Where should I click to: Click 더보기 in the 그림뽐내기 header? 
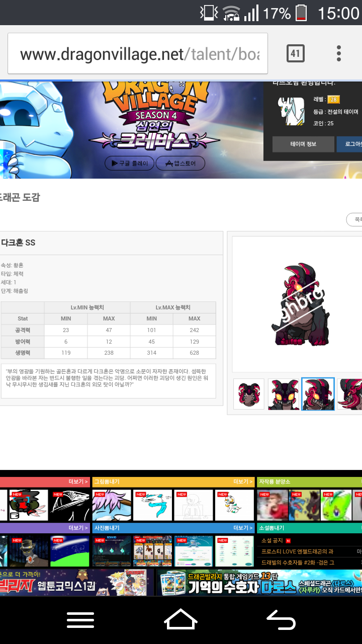click(243, 481)
